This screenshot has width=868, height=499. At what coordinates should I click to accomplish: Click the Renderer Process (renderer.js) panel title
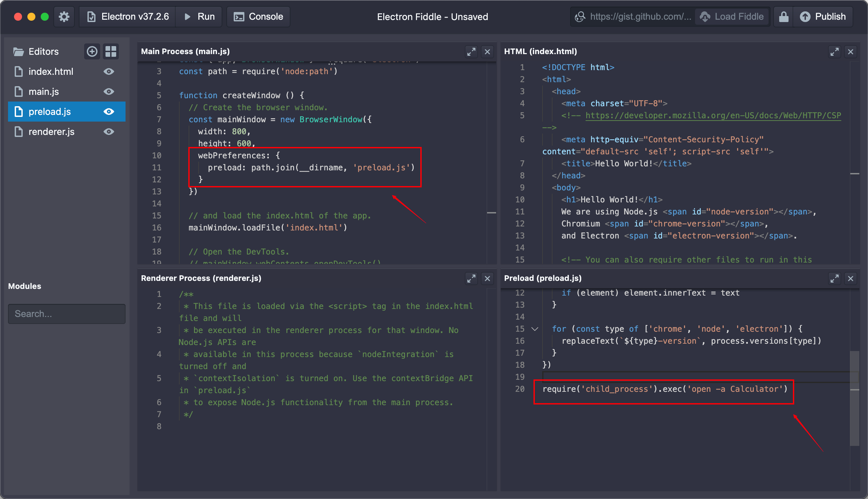click(201, 278)
